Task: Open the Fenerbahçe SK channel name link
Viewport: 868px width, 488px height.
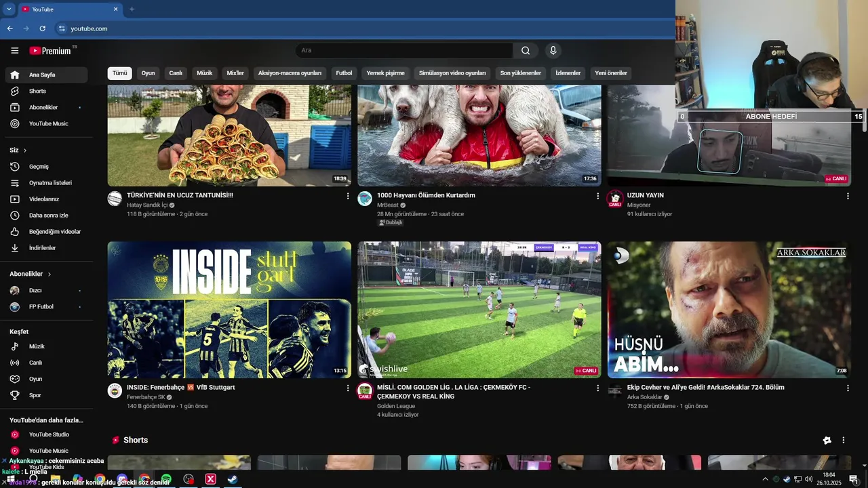Action: click(146, 397)
